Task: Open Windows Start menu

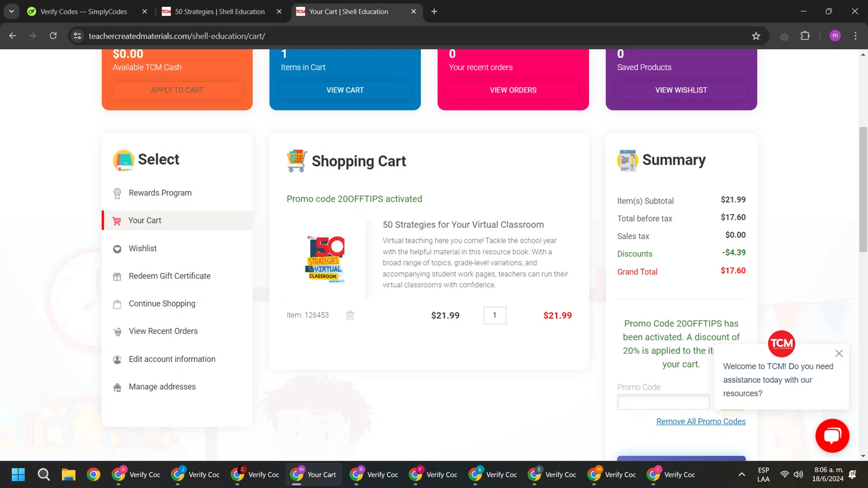Action: [x=19, y=475]
